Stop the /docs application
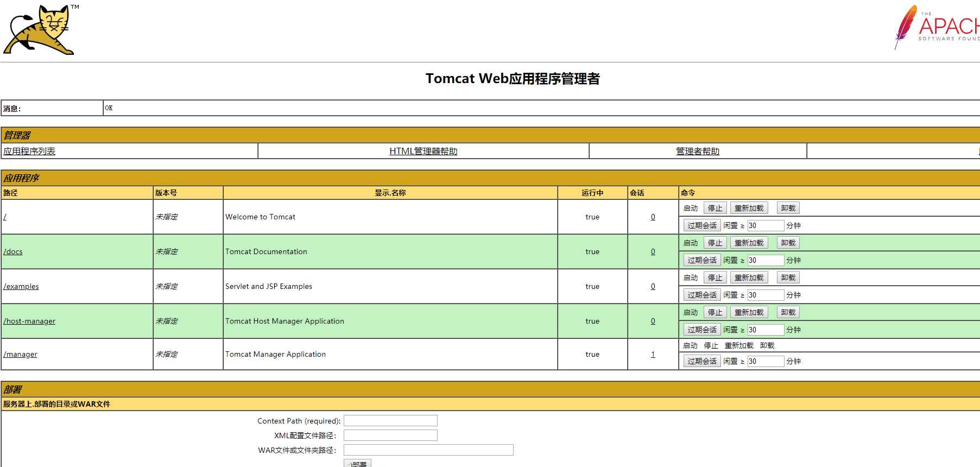Viewport: 980px width, 467px height. tap(715, 243)
